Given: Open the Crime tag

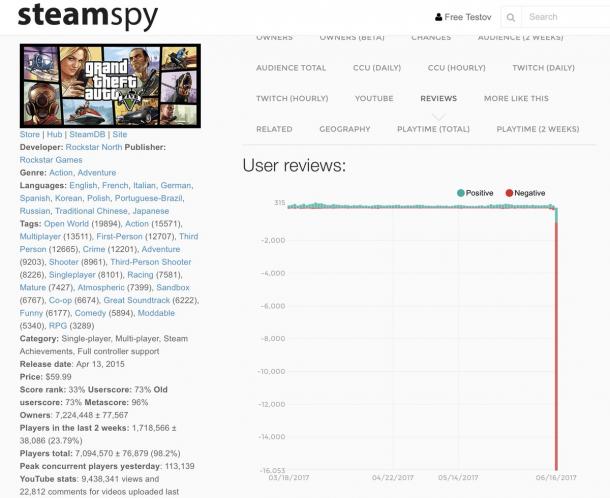Looking at the screenshot, I should (x=94, y=249).
